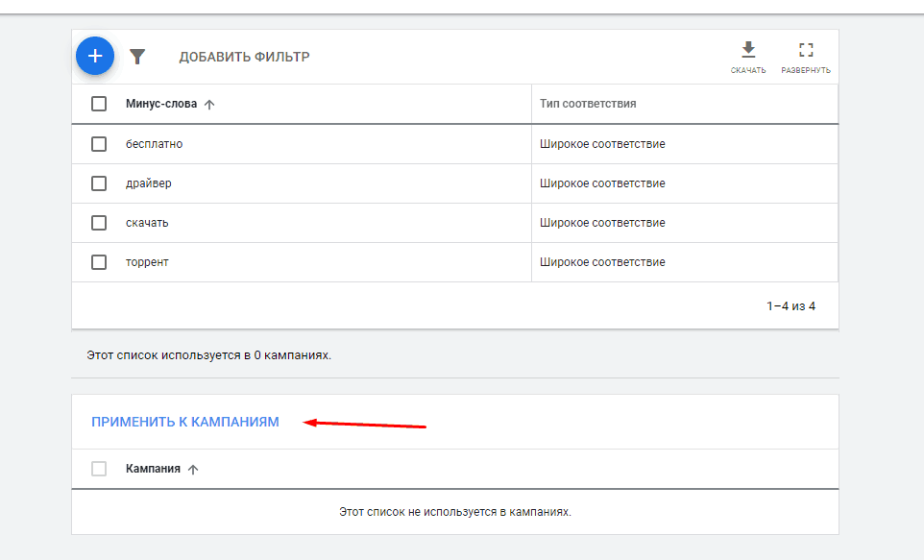This screenshot has height=560, width=924.
Task: Check the checkbox for драйвер
Action: point(99,183)
